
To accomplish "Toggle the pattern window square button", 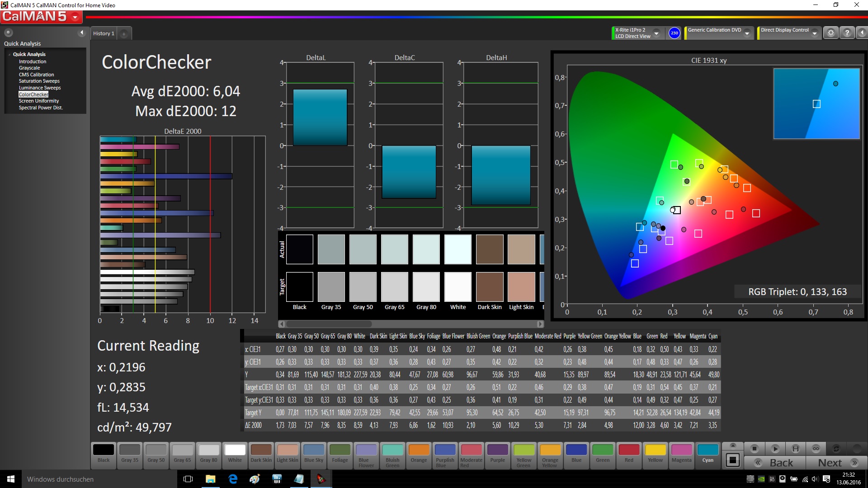I will pos(733,460).
